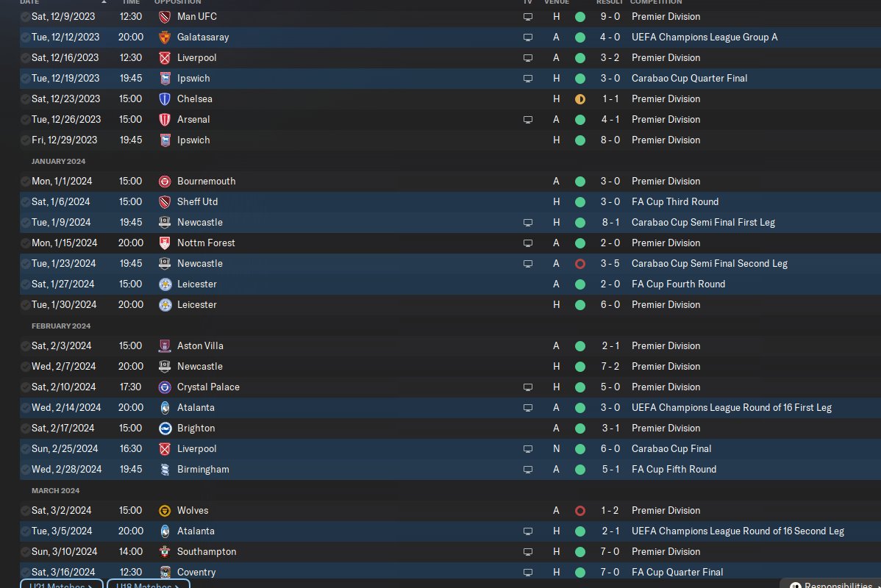This screenshot has height=588, width=881.
Task: Open the Responsibilities button
Action: pyautogui.click(x=831, y=584)
